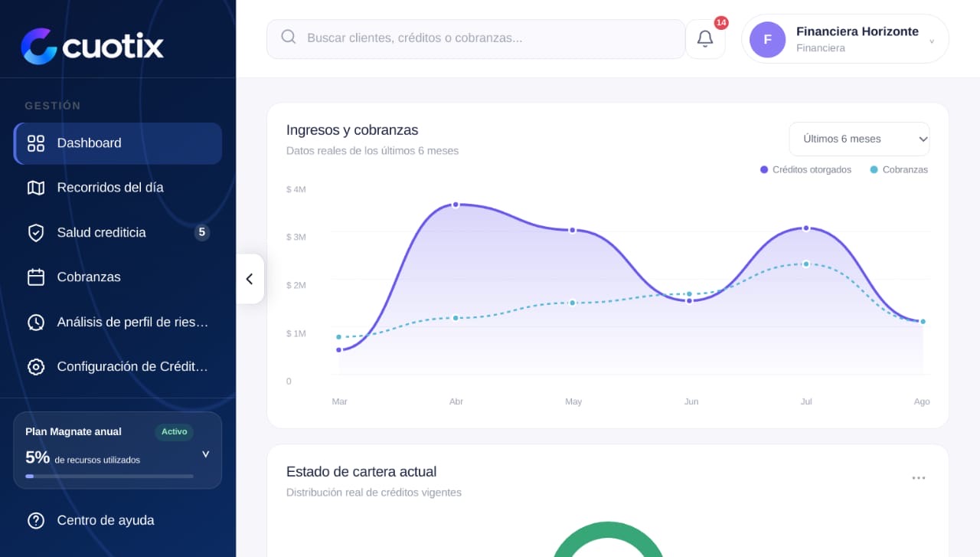Click the Activo plan status badge
980x557 pixels.
click(174, 432)
